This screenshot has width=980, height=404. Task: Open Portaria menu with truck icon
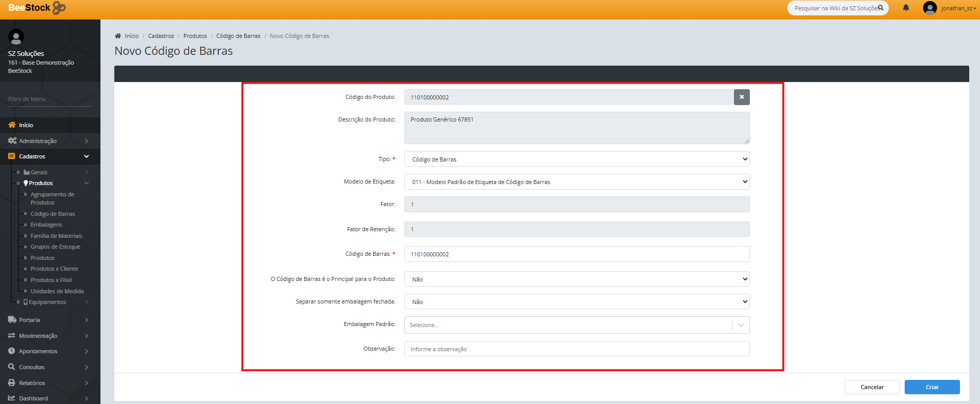pyautogui.click(x=12, y=320)
